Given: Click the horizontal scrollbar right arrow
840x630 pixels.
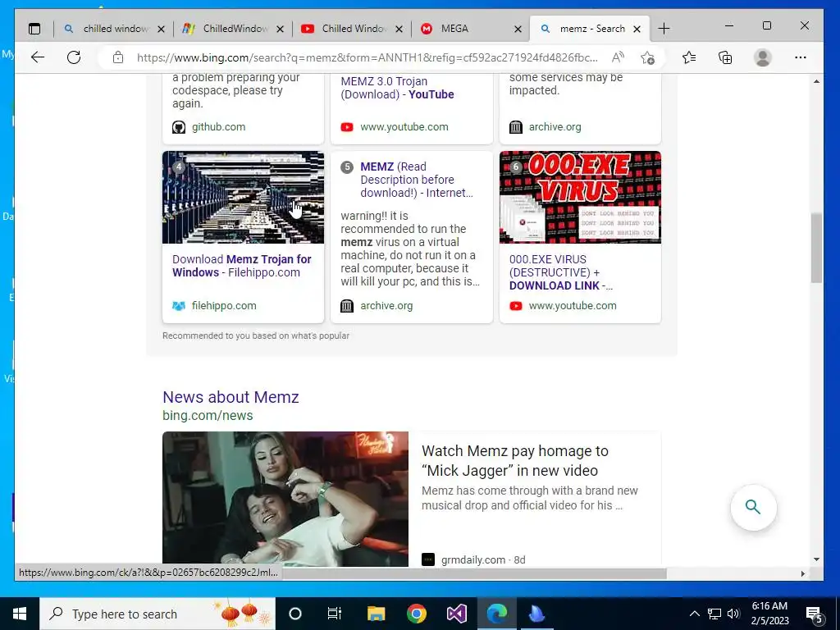Looking at the screenshot, I should click(802, 573).
